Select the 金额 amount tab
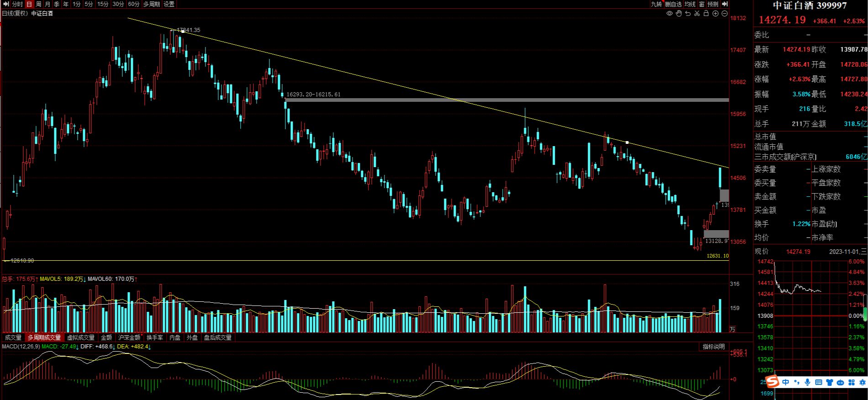This screenshot has width=868, height=400. point(106,337)
